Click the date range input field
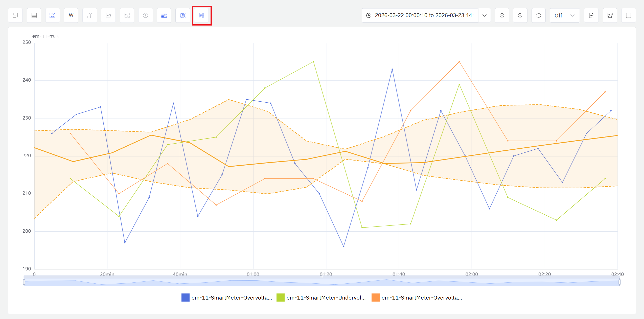Screen dimensions: 644x319 pyautogui.click(x=421, y=15)
